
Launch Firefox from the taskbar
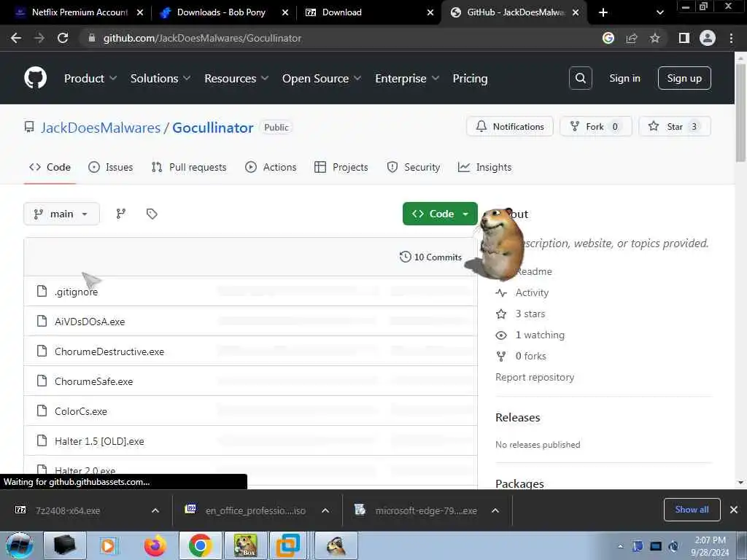click(155, 545)
